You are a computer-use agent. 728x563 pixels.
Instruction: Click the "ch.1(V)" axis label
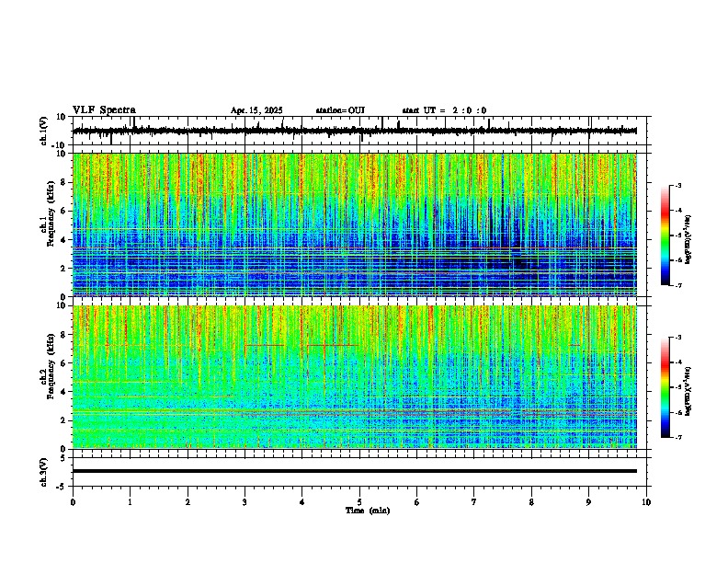pos(44,131)
